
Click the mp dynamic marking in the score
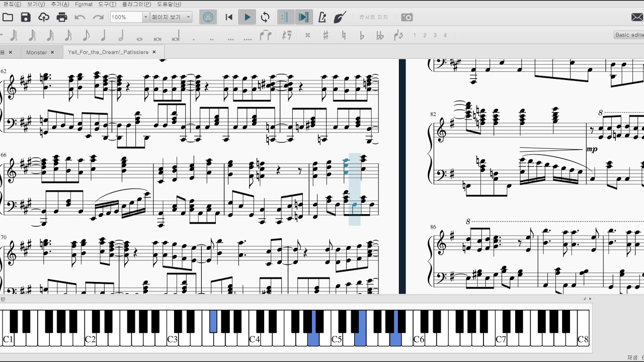pos(592,149)
